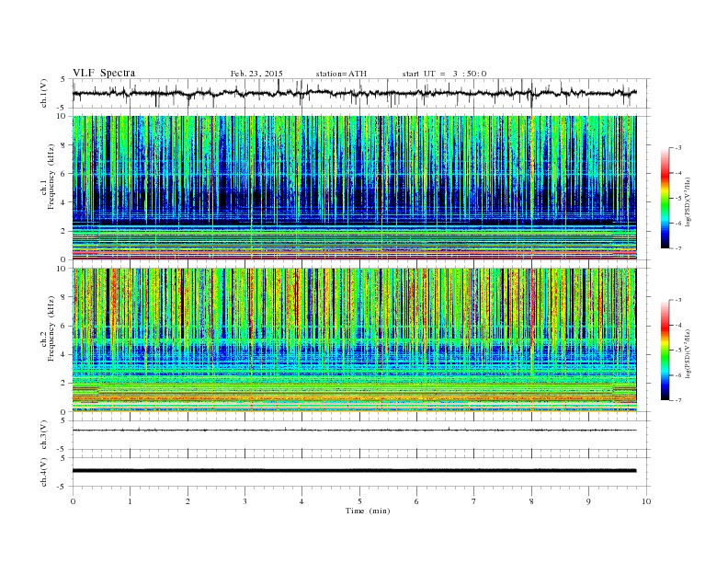This screenshot has width=728, height=563.
Task: Click the "-5" label on ch.1 colorbar
Action: [x=677, y=199]
